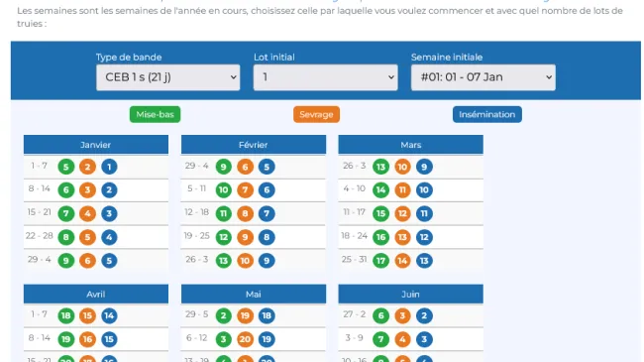
Task: Click green badge 14 in Mars week 4 - 10
Action: coord(380,190)
